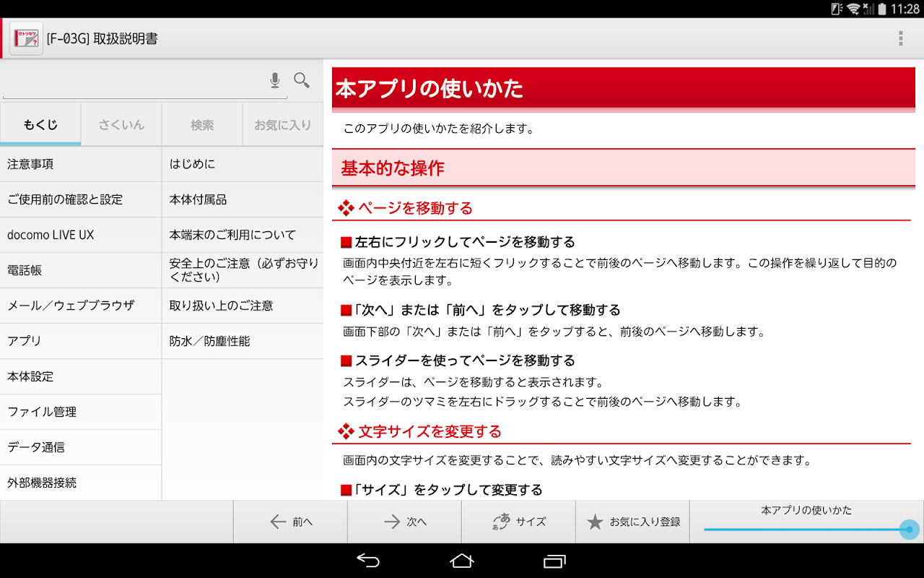Select 本端末のご利用について subsection

(243, 235)
